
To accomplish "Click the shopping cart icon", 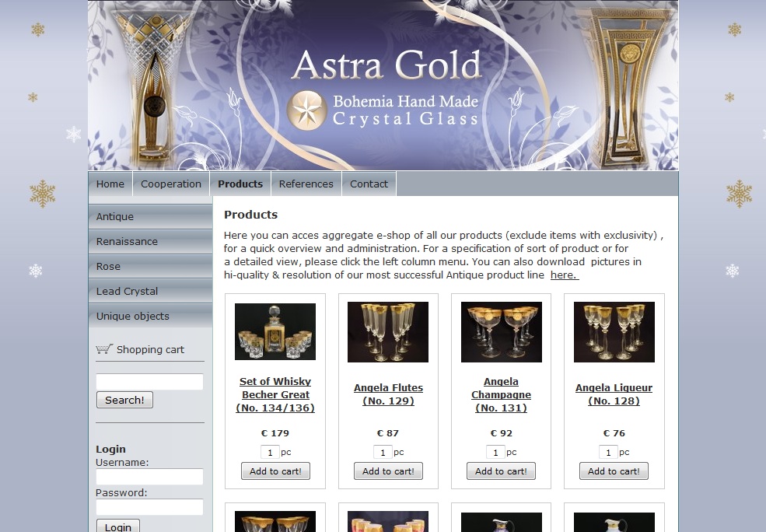I will coord(104,348).
